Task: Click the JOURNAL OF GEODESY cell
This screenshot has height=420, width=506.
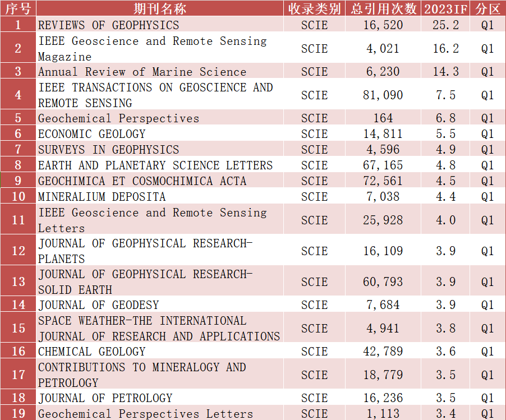Action: pos(160,304)
